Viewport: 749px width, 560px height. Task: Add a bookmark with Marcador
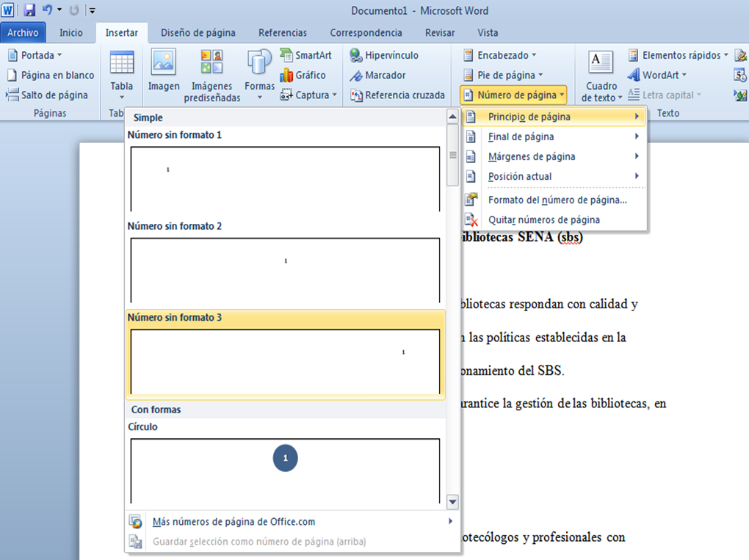tap(377, 76)
